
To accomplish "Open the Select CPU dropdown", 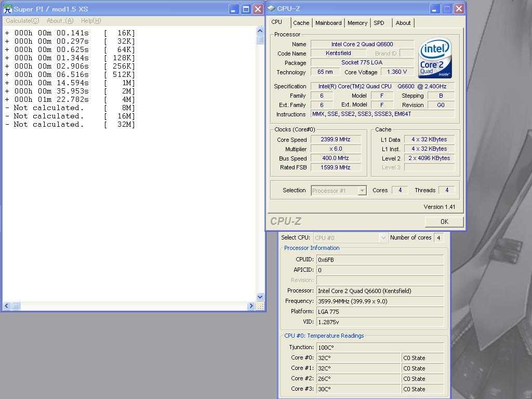I will 350,238.
